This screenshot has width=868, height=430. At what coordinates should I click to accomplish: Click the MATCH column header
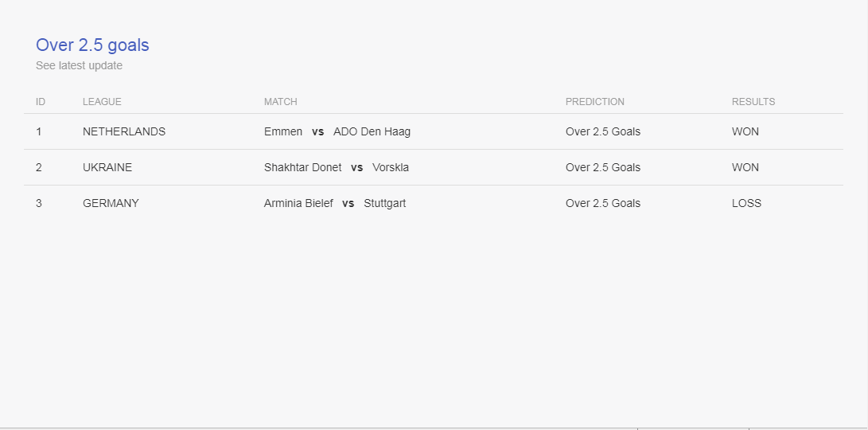click(281, 102)
